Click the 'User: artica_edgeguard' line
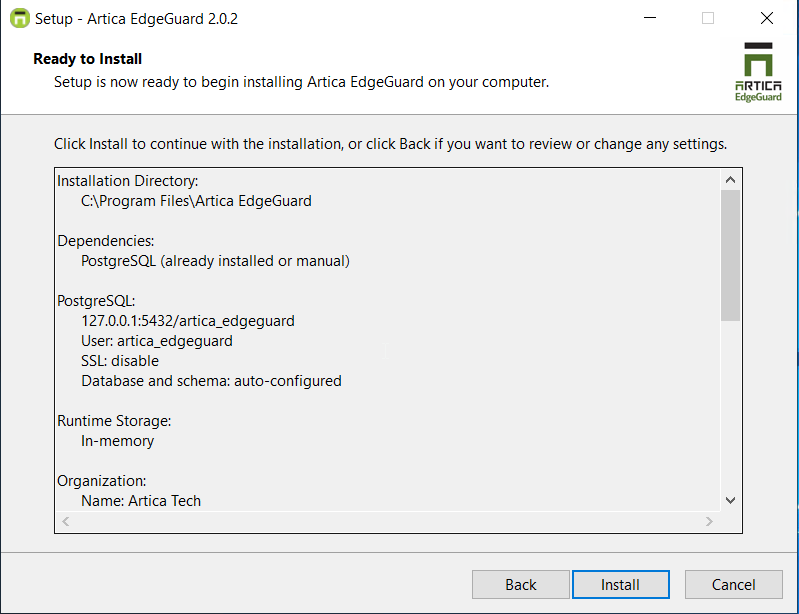Image resolution: width=799 pixels, height=614 pixels. tap(157, 341)
